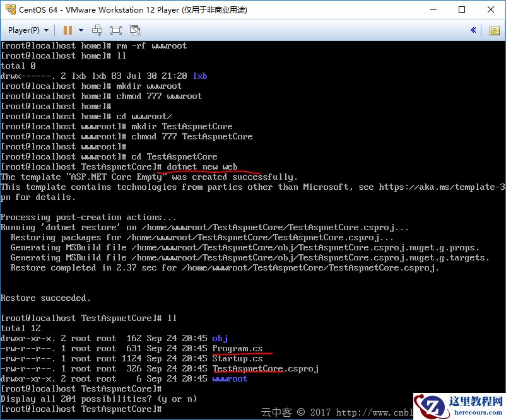Expand the power options arrow beside pause
506x420 pixels.
pyautogui.click(x=81, y=30)
